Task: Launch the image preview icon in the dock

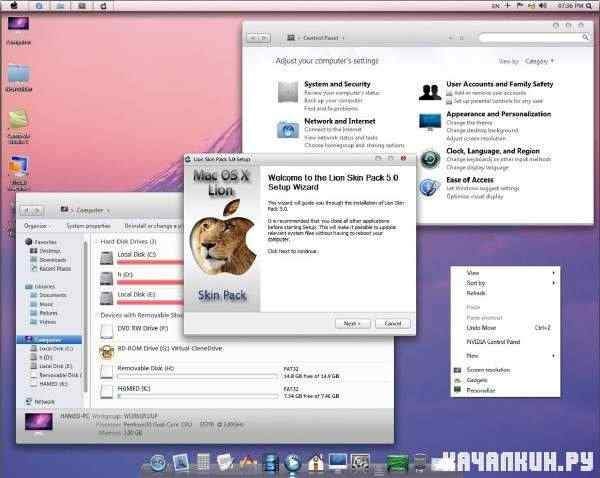Action: (181, 462)
